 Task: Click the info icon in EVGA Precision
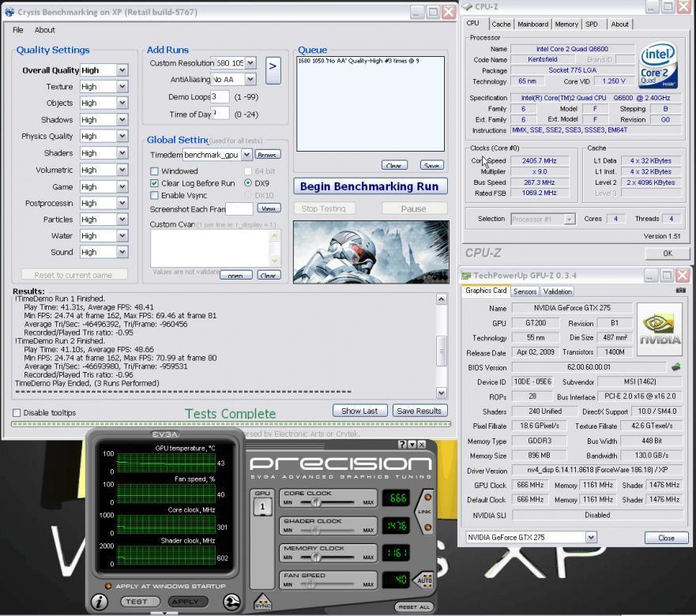(x=100, y=602)
